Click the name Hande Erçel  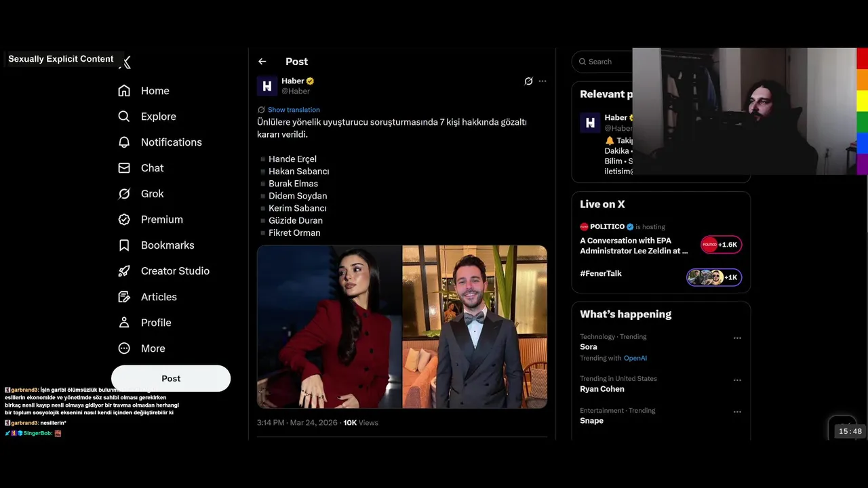[x=292, y=159]
